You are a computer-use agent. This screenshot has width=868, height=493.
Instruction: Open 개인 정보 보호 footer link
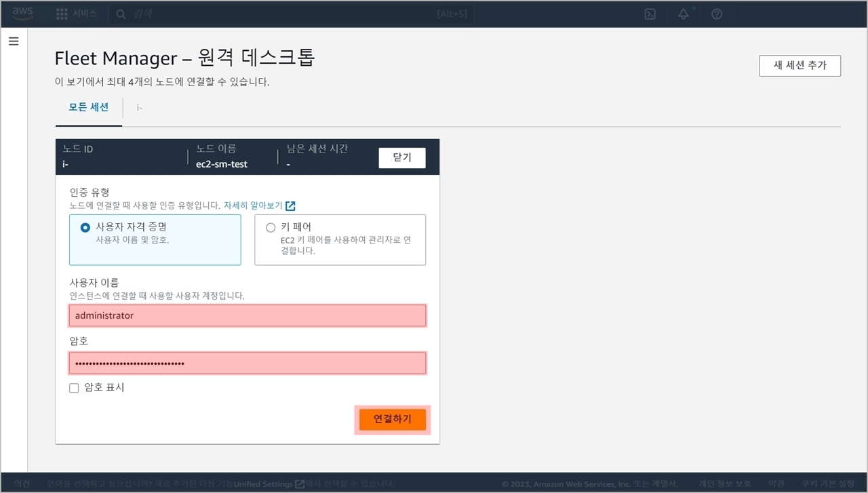tap(725, 484)
